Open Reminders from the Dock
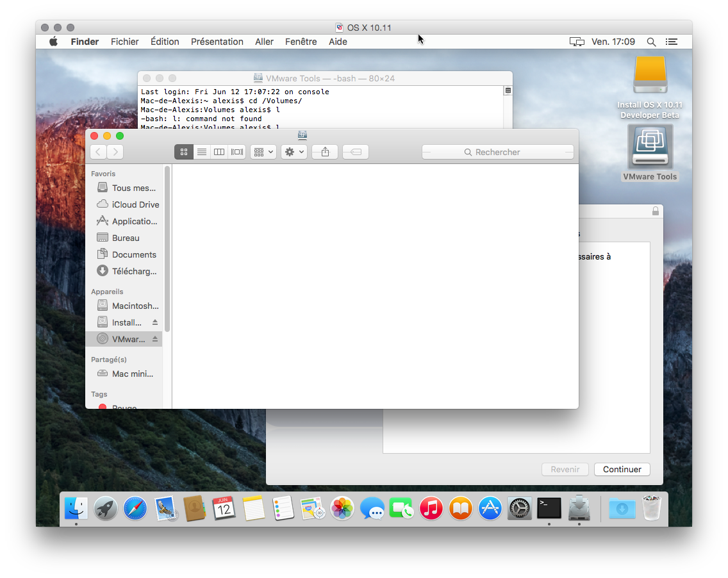 coord(283,508)
